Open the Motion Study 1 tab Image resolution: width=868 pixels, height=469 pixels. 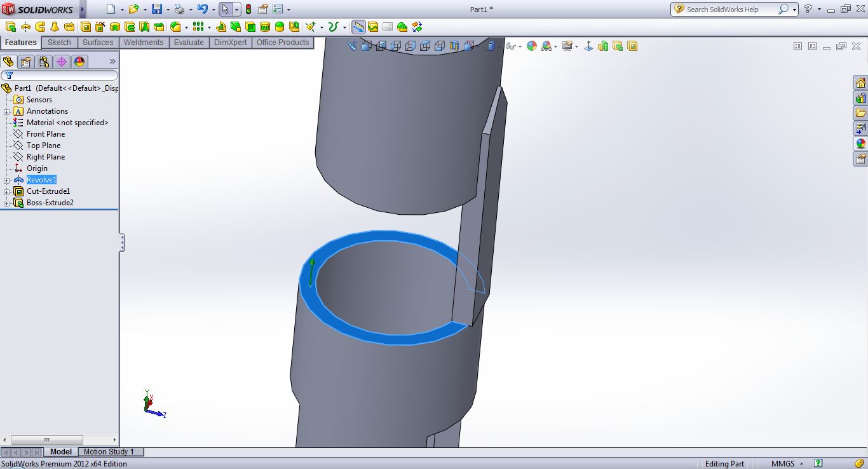109,452
